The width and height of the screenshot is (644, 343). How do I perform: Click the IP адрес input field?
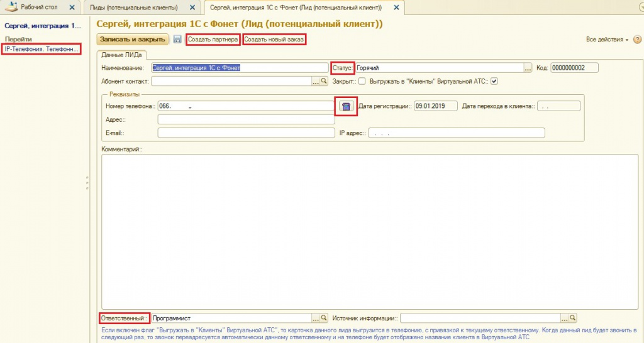tap(457, 133)
